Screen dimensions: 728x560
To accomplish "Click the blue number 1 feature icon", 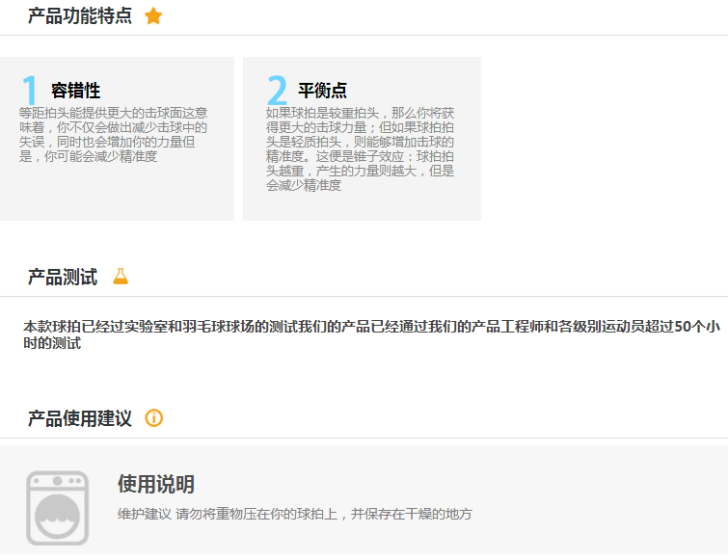I will tap(31, 91).
